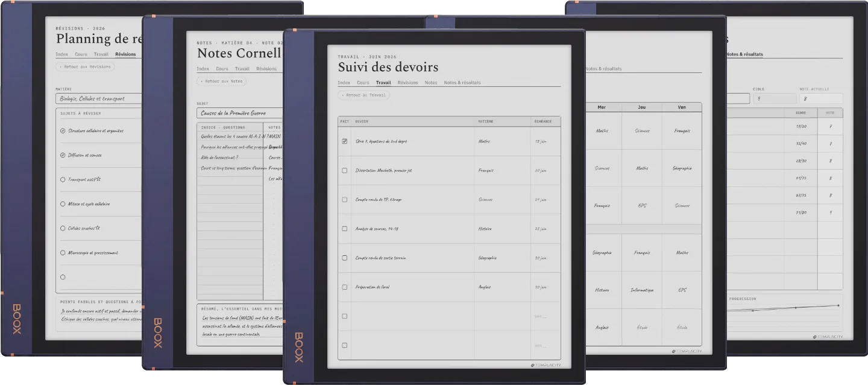Viewport: 868px width, 385px height.
Task: Tick the Dissertation Macbeth homework checkbox
Action: (x=345, y=171)
